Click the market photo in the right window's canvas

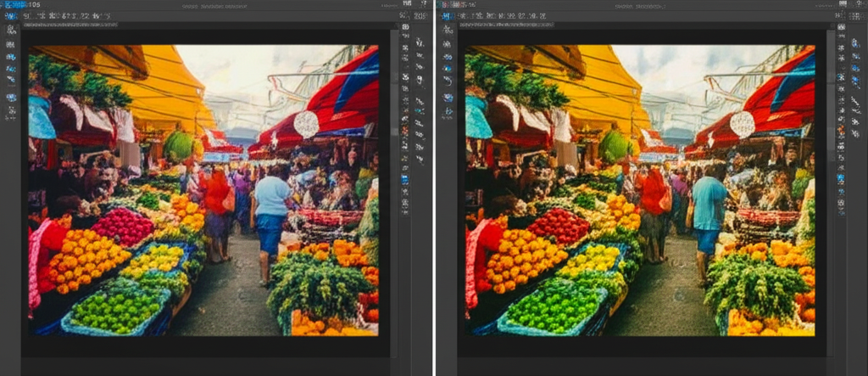pos(640,190)
